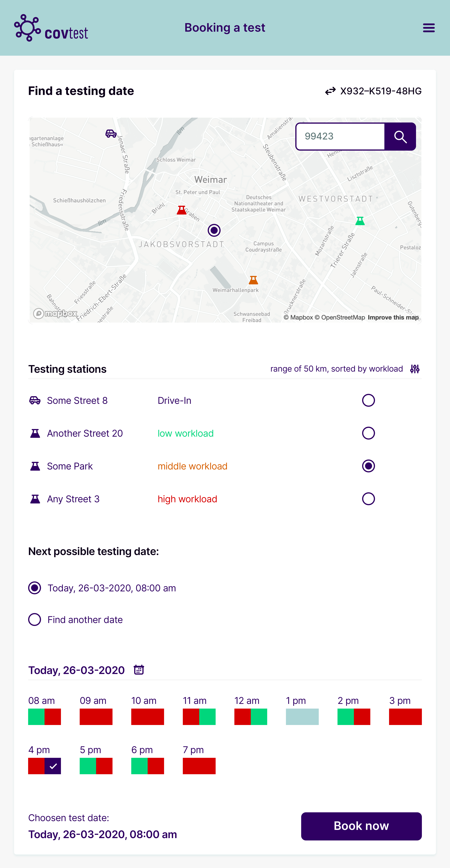Viewport: 450px width, 868px height.
Task: Click the drive-in car marker on map
Action: click(x=111, y=133)
